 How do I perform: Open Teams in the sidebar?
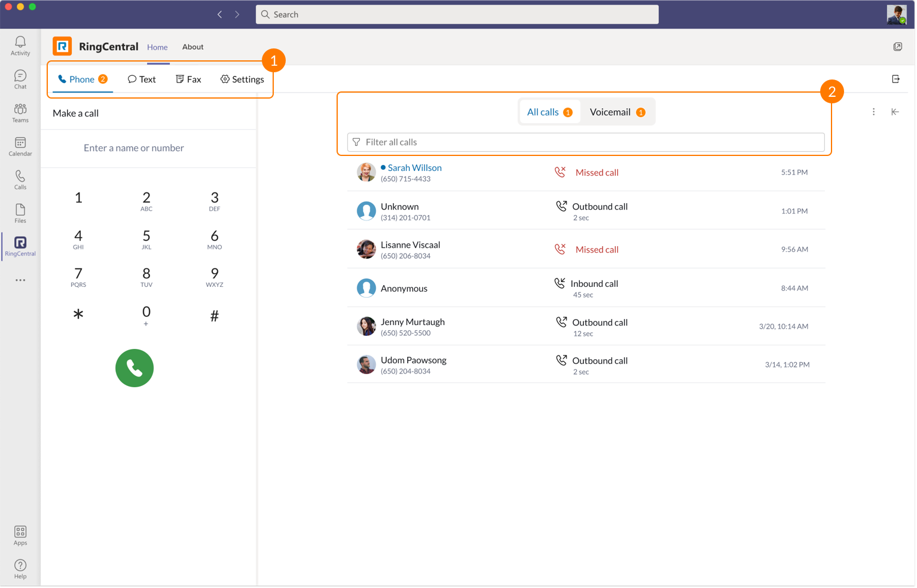20,113
